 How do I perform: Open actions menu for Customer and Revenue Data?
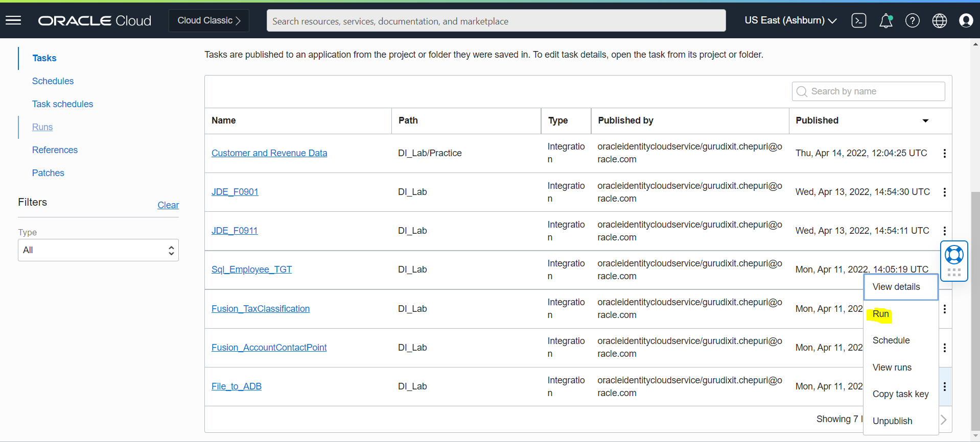[945, 153]
